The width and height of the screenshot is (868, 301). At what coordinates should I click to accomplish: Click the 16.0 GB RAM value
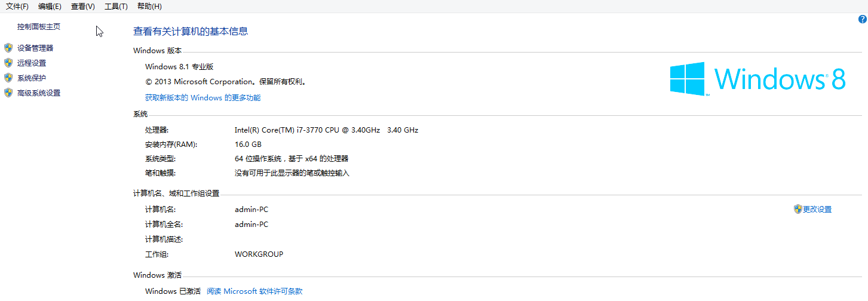coord(248,145)
